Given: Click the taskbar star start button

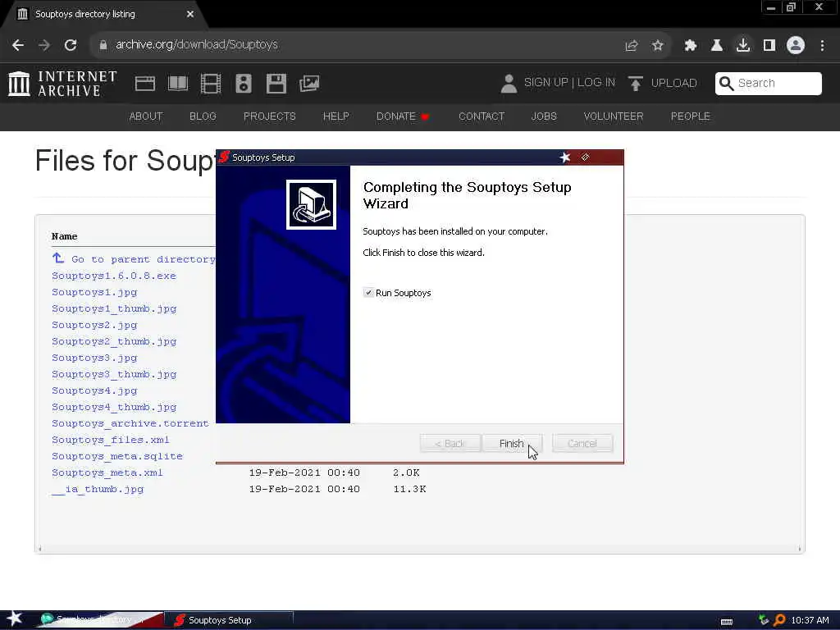Looking at the screenshot, I should (15, 619).
